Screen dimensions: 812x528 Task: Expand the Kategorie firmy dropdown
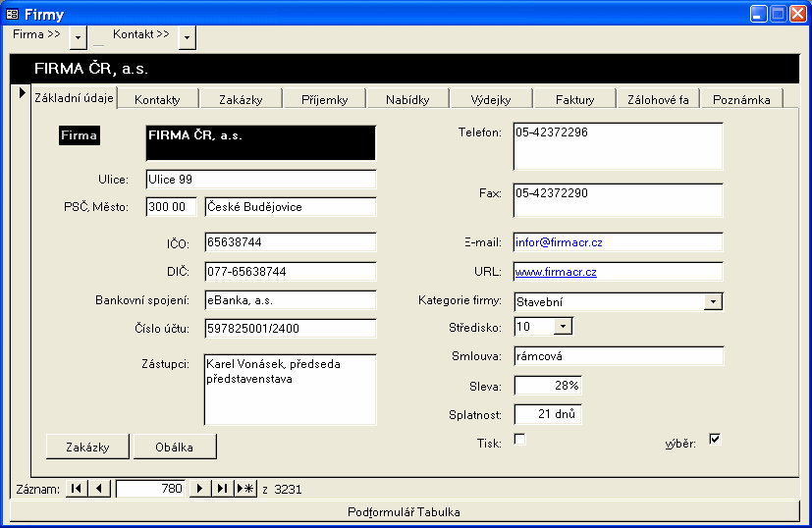click(x=714, y=302)
